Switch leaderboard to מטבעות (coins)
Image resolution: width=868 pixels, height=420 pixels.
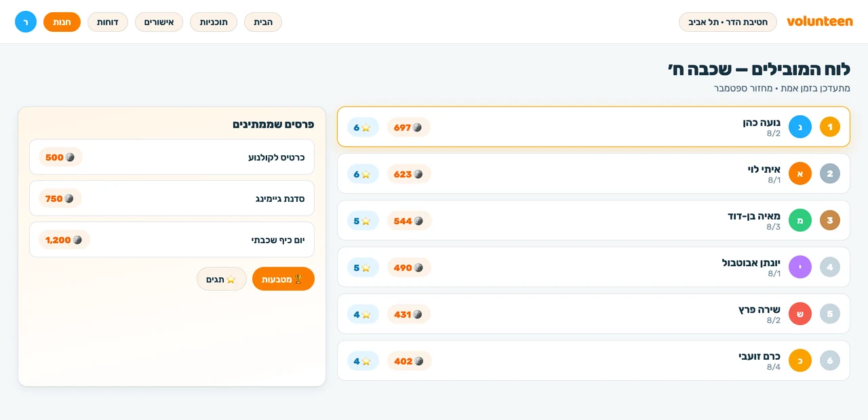point(283,279)
